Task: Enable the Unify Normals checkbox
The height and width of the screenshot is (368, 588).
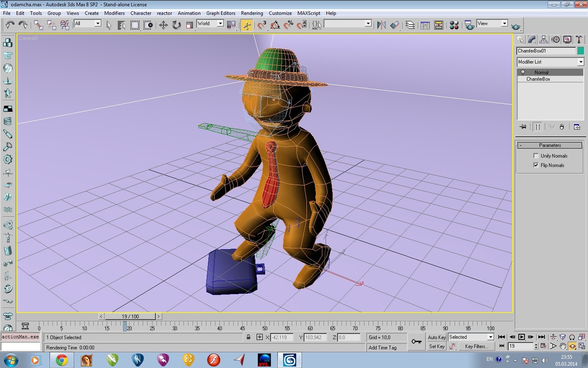Action: click(x=536, y=156)
